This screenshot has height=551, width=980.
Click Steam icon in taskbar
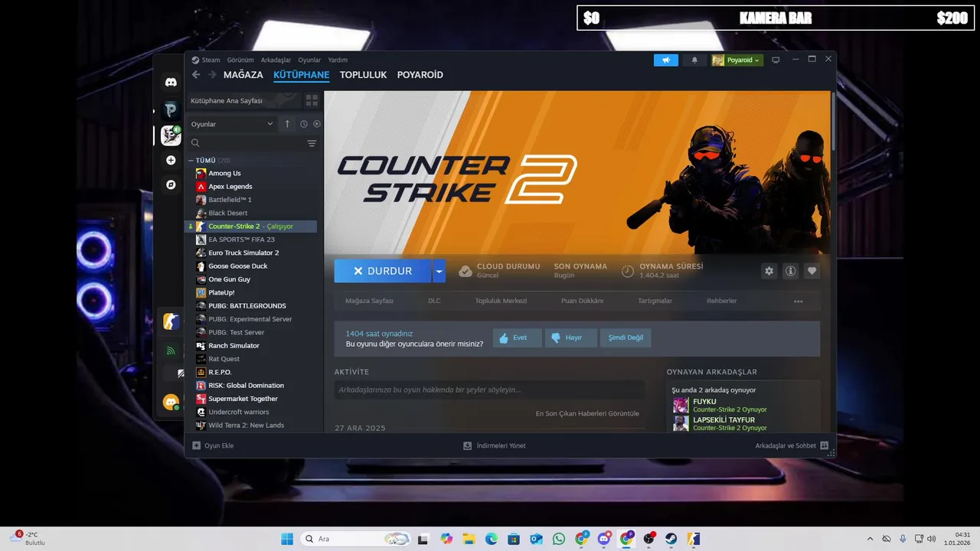[671, 539]
